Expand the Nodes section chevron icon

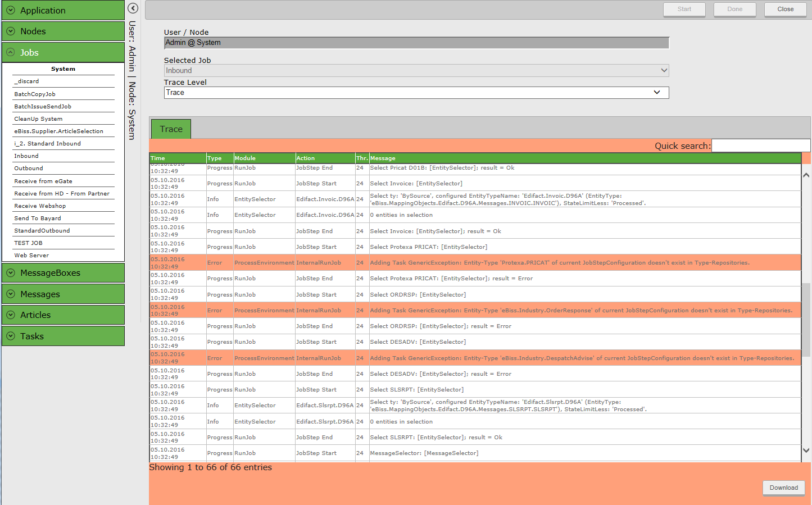click(x=11, y=31)
